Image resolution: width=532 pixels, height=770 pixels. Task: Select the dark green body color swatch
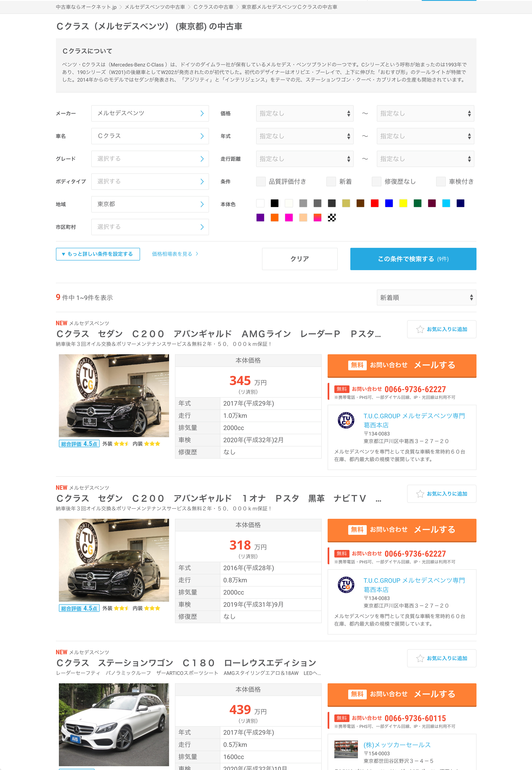coord(418,203)
